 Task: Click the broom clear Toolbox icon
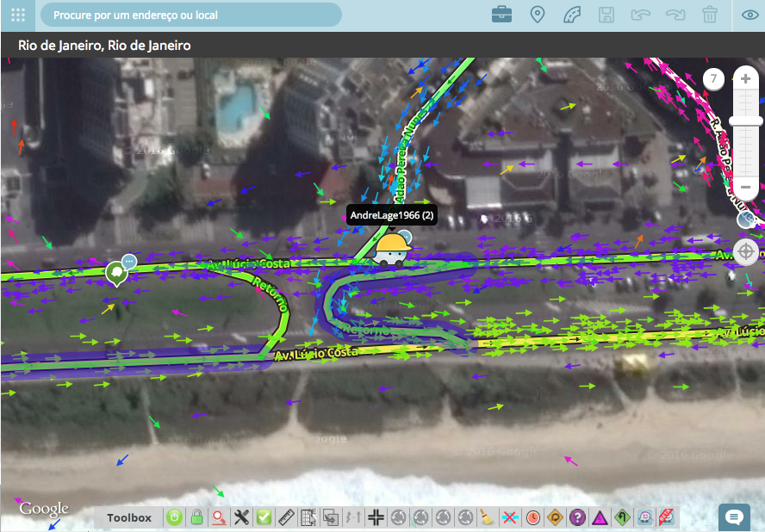point(487,517)
